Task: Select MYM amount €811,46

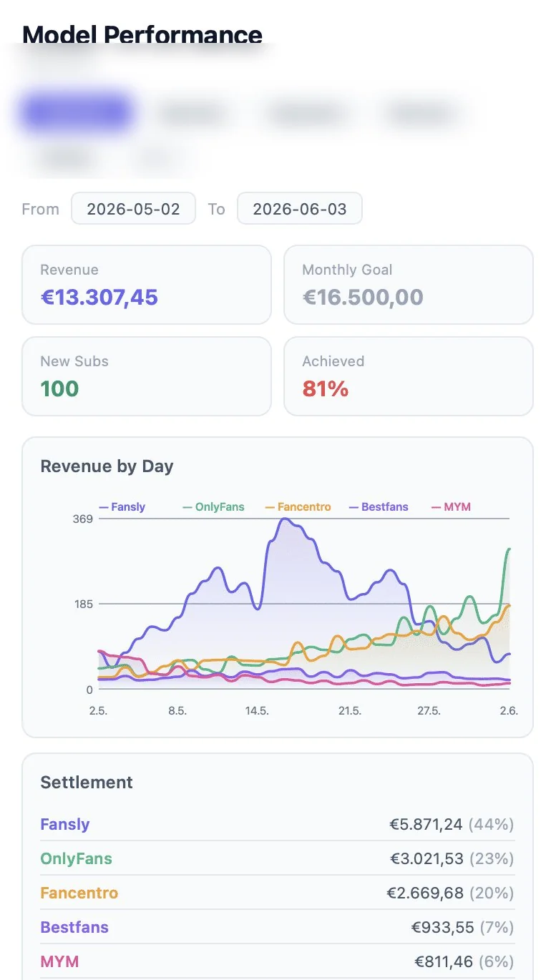Action: click(x=444, y=962)
